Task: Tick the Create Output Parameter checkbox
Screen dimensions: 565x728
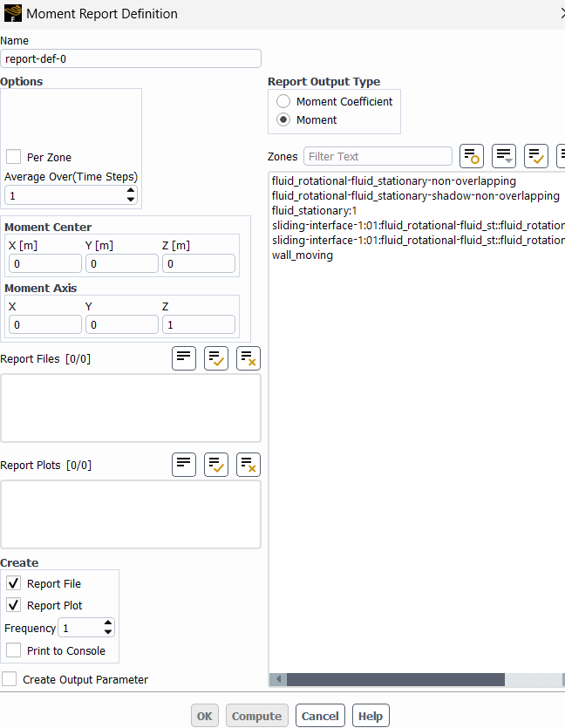Action: (10, 679)
